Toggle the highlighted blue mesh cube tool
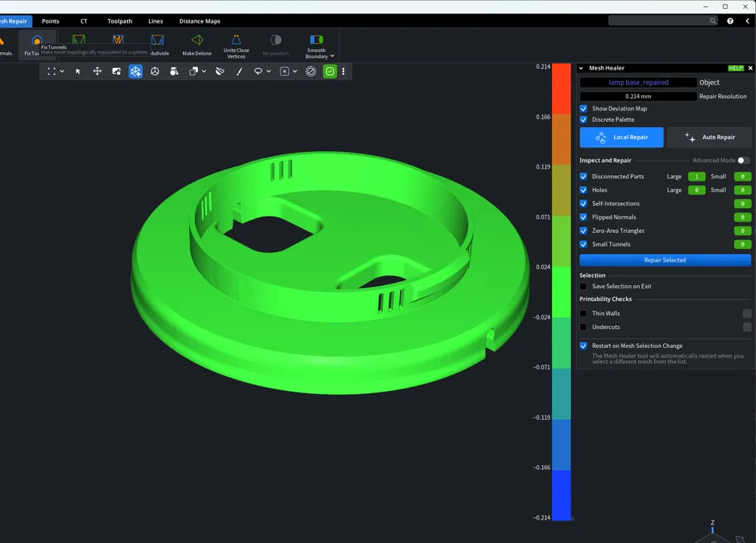 click(135, 71)
